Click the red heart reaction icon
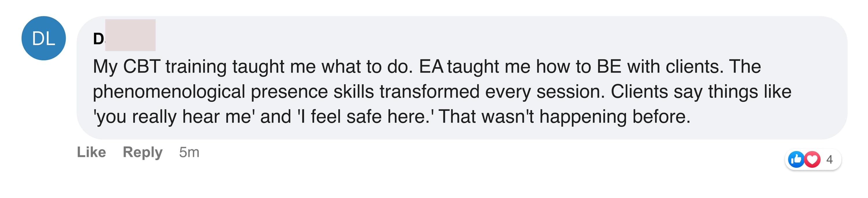This screenshot has height=198, width=868. (x=812, y=159)
